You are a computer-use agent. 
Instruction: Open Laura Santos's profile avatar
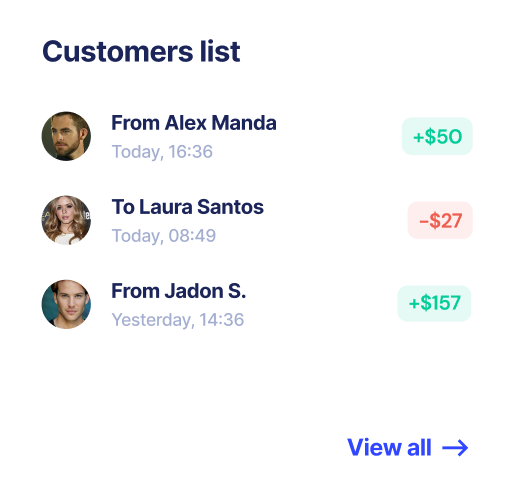point(66,220)
